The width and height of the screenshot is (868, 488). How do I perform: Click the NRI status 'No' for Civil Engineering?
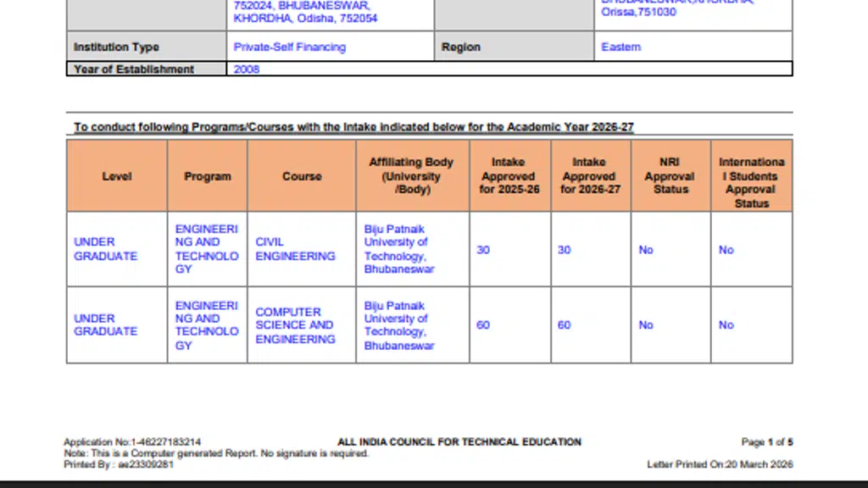[x=645, y=250]
